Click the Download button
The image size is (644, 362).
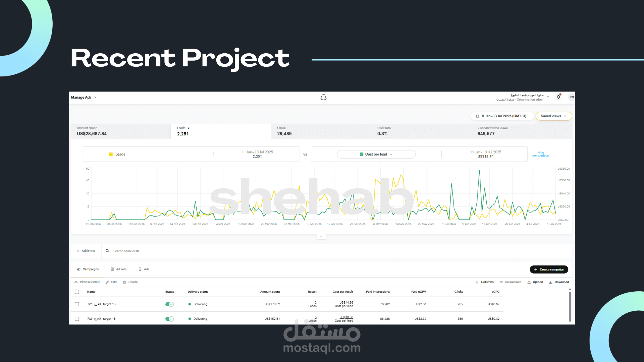click(559, 282)
